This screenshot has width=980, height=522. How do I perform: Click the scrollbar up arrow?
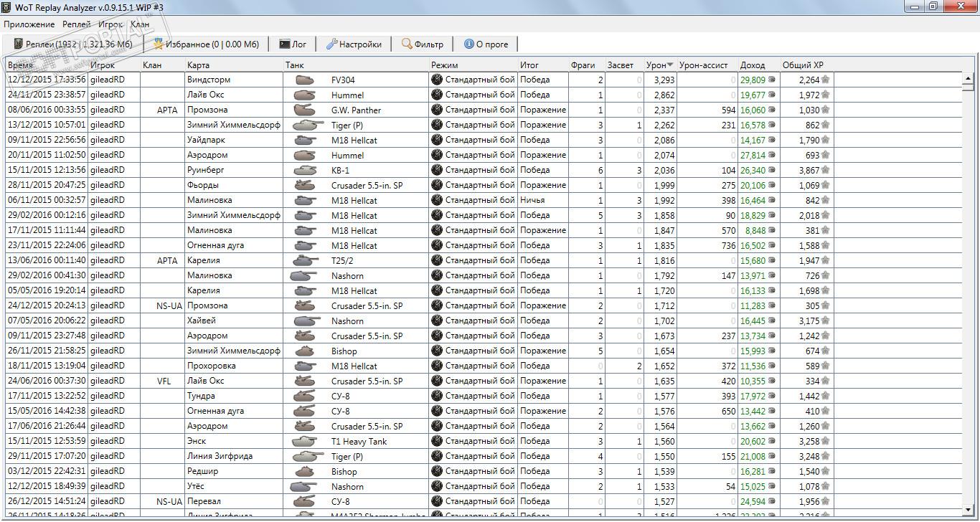[968, 78]
